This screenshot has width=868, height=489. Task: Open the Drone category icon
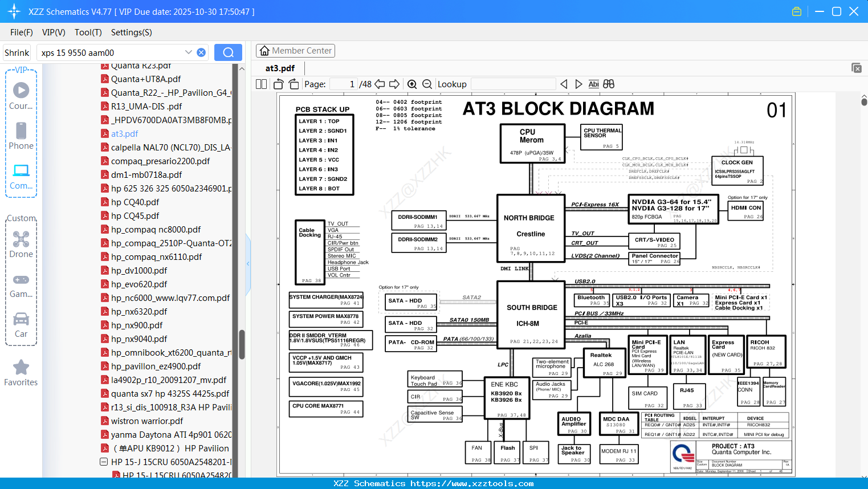click(21, 244)
